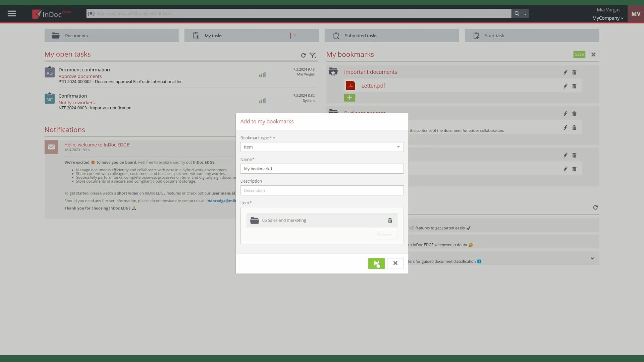This screenshot has height=362, width=644.
Task: Expand the search options dropdown arrow
Action: [525, 14]
